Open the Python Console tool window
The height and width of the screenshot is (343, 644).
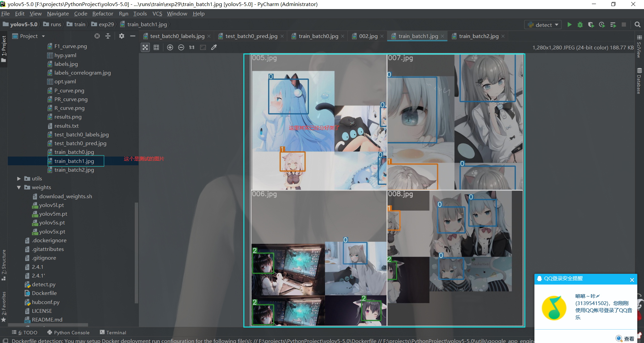click(69, 333)
